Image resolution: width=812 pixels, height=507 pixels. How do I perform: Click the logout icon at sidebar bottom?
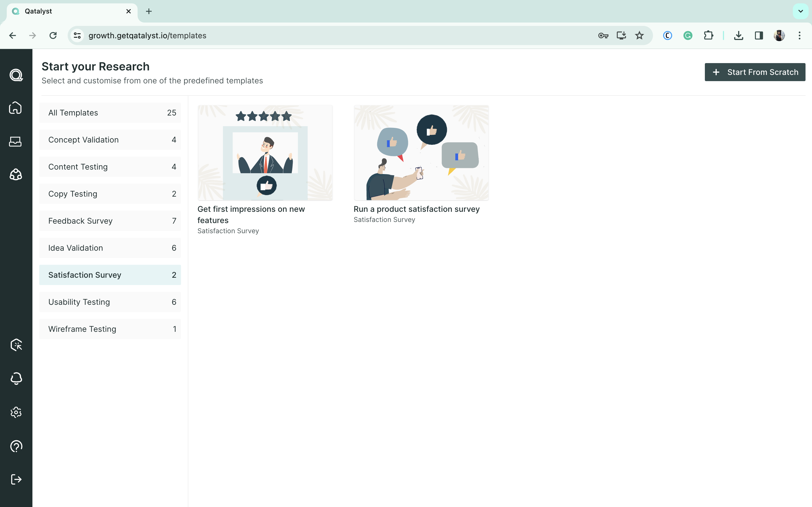[x=16, y=479]
